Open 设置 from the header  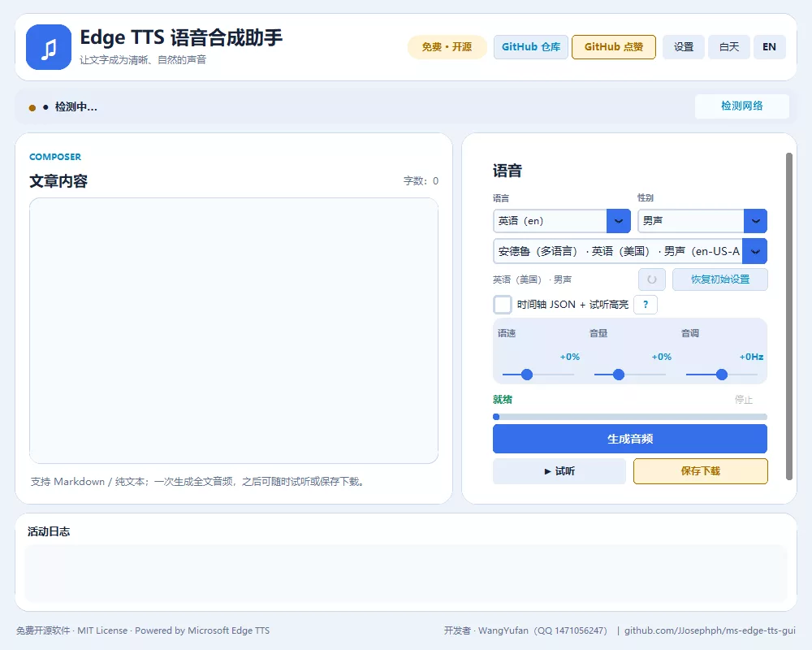[684, 47]
